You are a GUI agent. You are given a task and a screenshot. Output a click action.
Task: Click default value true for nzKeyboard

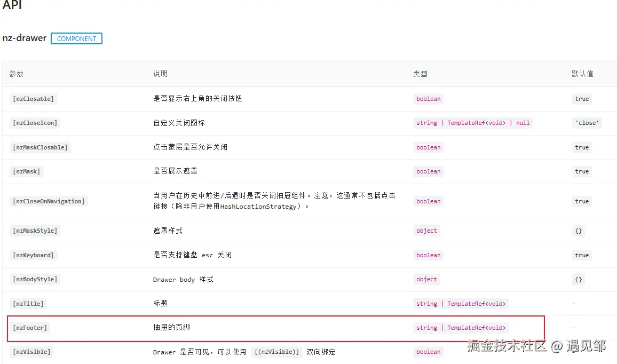coord(582,255)
